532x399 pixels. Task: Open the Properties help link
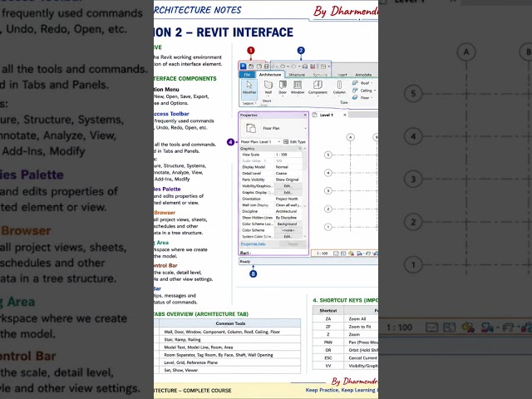coord(254,244)
